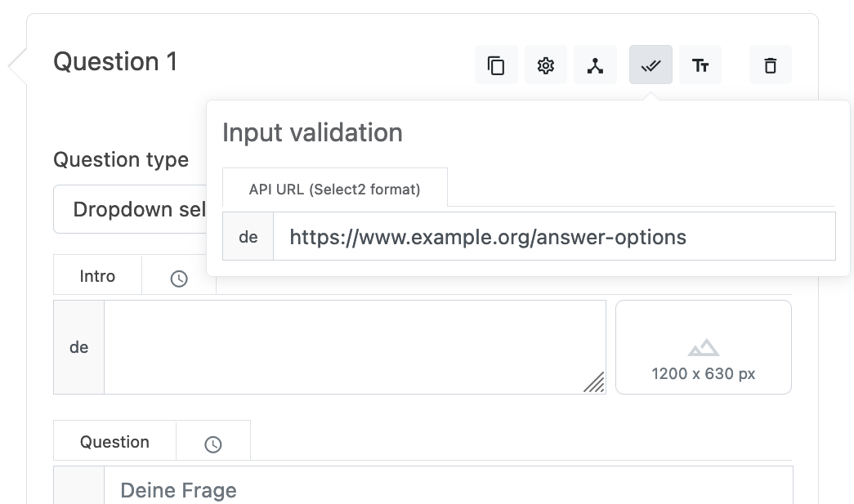Click the de language label beside API URL
The width and height of the screenshot is (854, 504).
[x=248, y=237]
